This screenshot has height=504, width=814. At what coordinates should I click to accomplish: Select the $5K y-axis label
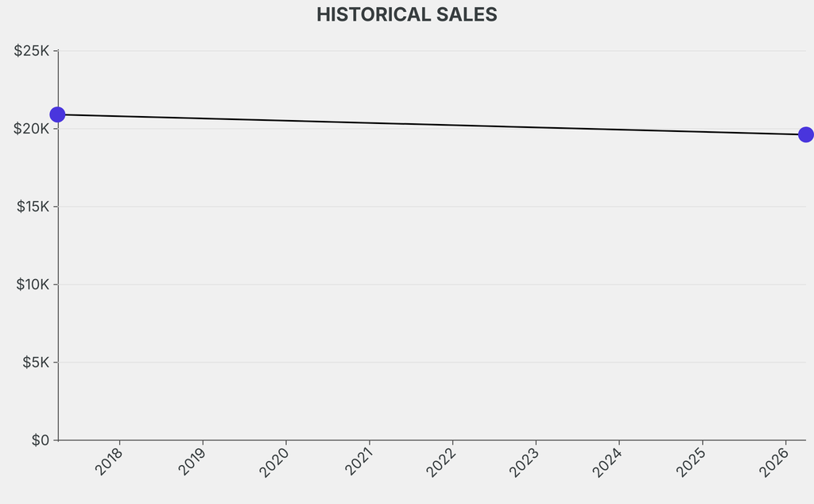click(35, 362)
